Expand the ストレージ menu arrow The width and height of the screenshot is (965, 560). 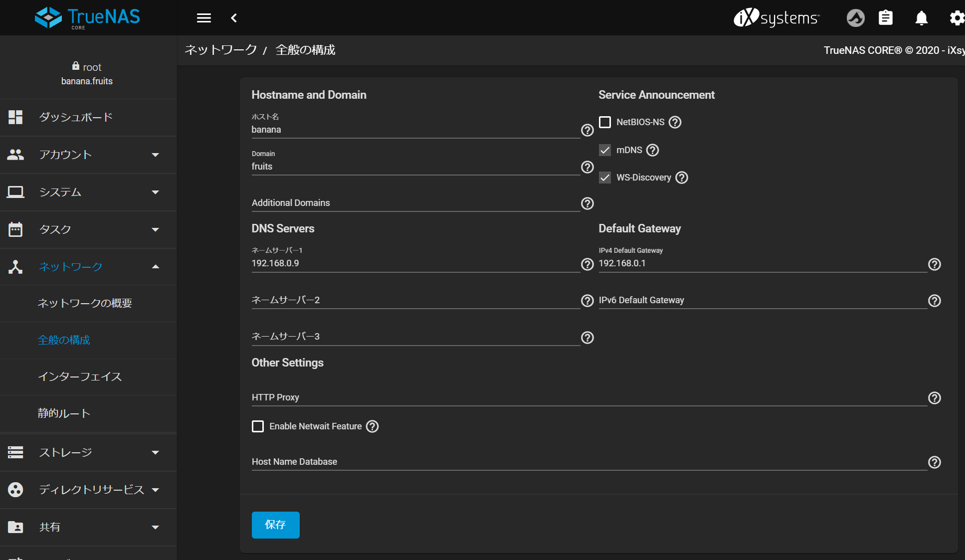click(x=155, y=453)
